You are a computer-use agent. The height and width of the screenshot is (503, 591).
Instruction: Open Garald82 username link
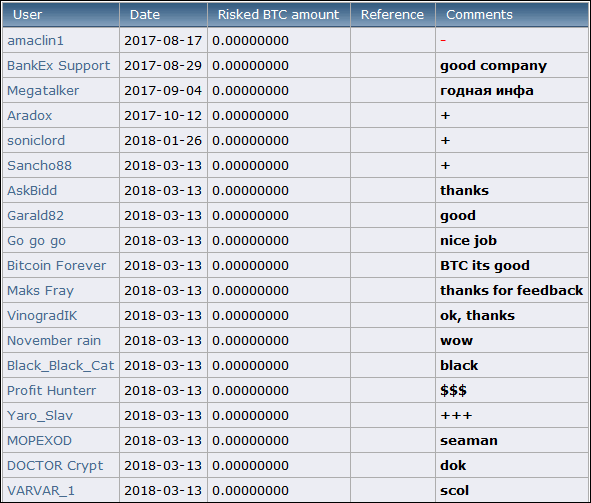pyautogui.click(x=35, y=216)
